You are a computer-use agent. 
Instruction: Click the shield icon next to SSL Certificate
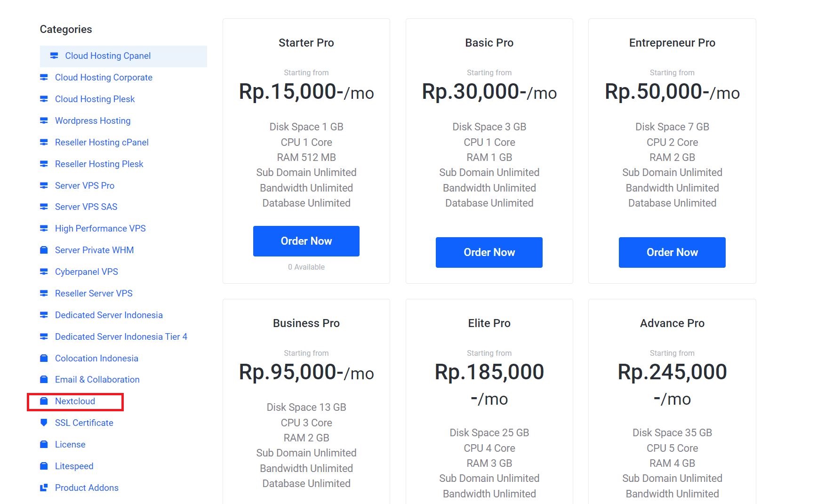pyautogui.click(x=44, y=423)
